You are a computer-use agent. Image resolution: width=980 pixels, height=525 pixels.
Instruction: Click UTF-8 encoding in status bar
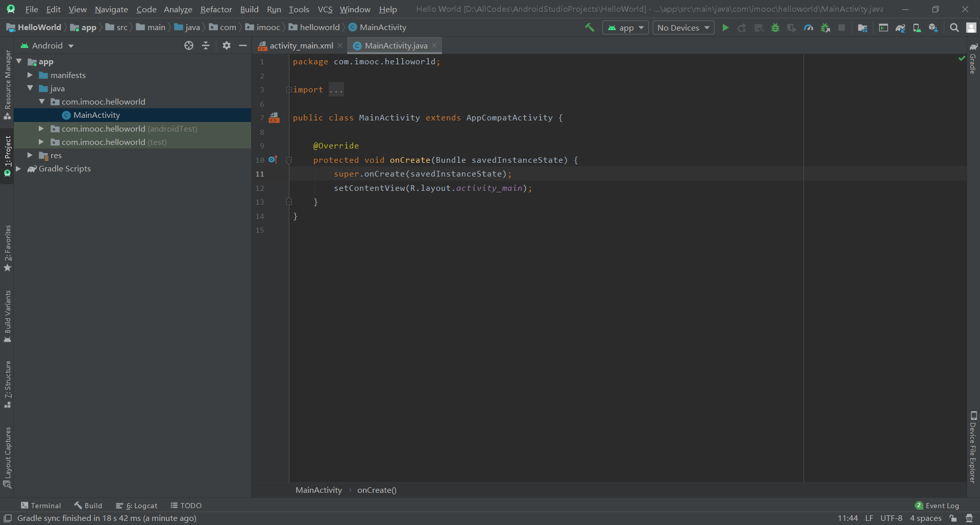pyautogui.click(x=891, y=518)
